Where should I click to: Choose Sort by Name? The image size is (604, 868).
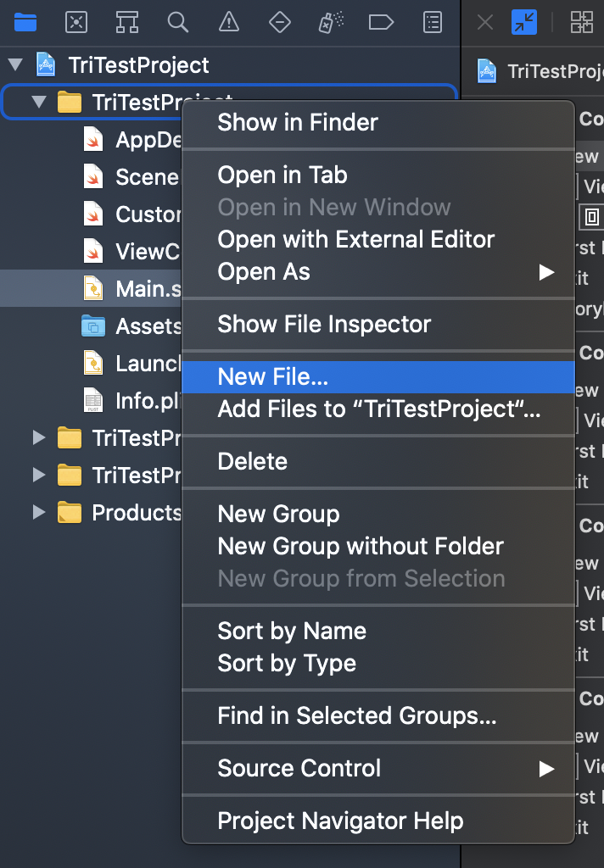click(x=292, y=631)
